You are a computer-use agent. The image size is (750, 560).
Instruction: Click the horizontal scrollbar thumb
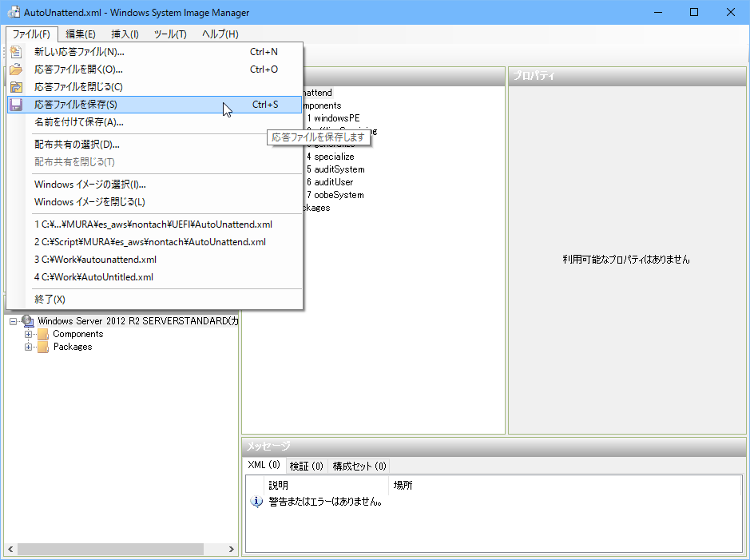(x=110, y=549)
